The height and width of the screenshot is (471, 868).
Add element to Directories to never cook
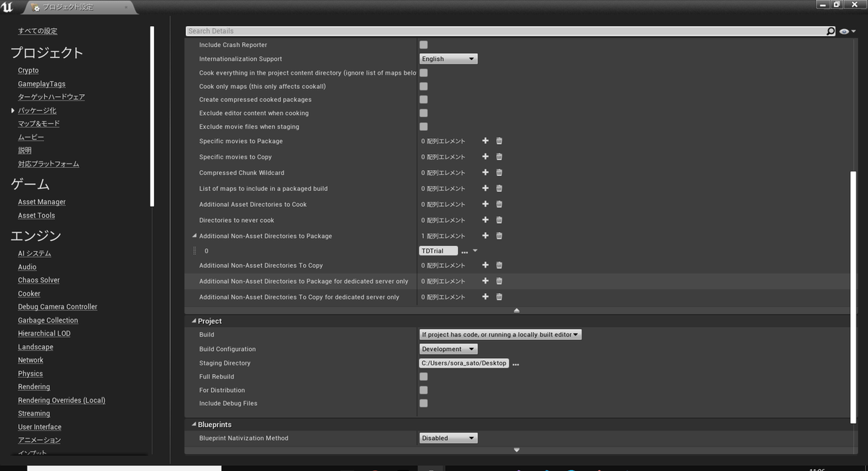(x=485, y=220)
